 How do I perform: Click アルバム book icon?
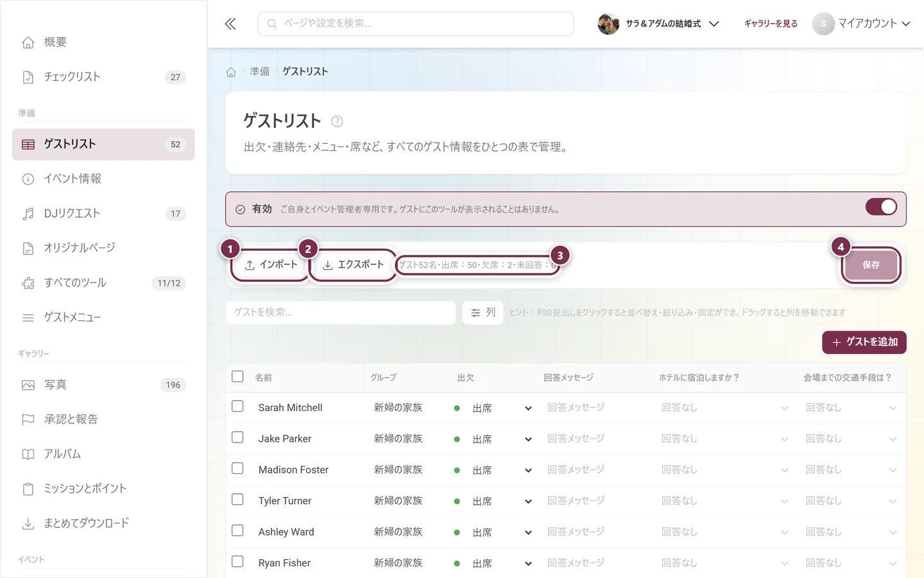tap(28, 455)
